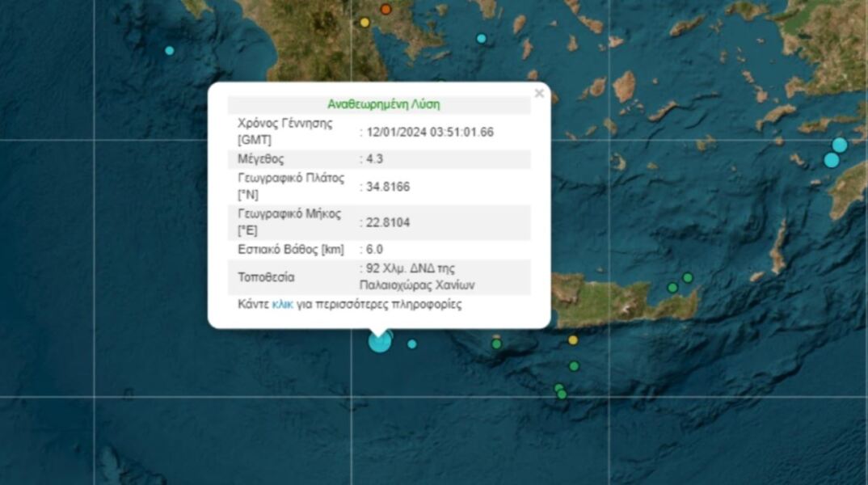Image resolution: width=868 pixels, height=485 pixels.
Task: Select the orange earthquake marker on the Peloponnese
Action: point(386,10)
